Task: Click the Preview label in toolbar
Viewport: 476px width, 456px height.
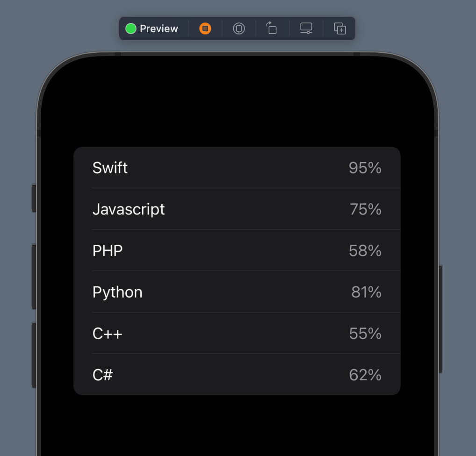Action: point(159,28)
